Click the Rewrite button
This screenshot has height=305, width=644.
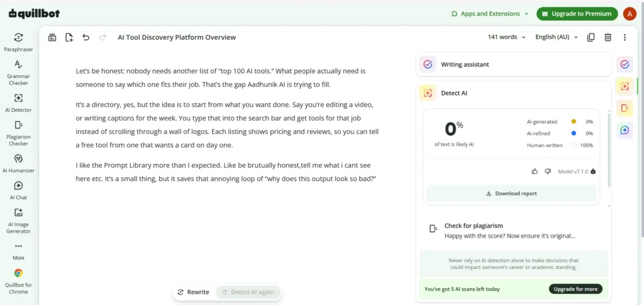point(194,292)
